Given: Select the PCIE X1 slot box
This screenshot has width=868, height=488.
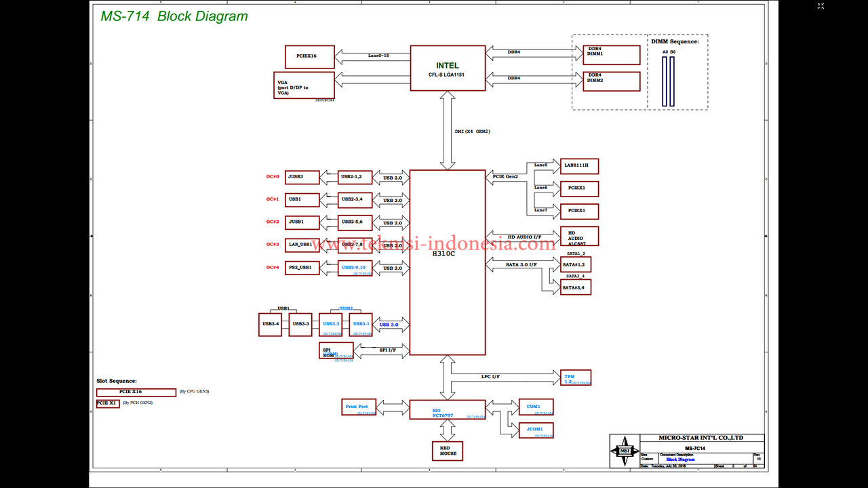Looking at the screenshot, I should point(108,403).
